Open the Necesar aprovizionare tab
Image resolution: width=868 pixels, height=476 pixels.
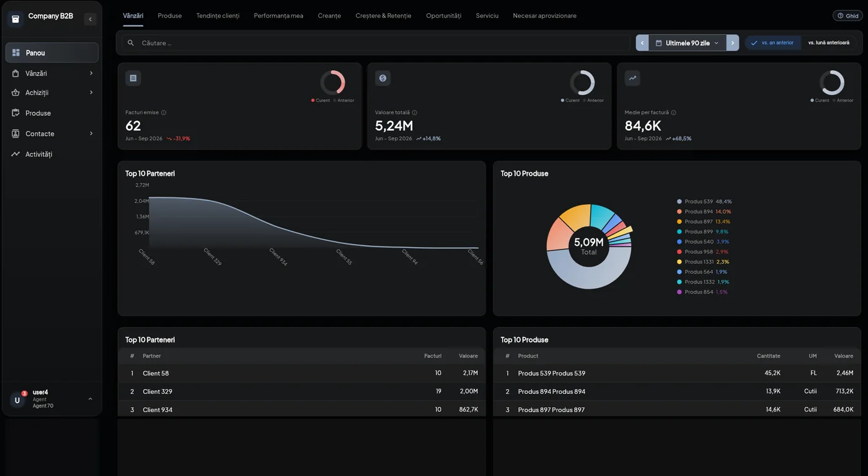click(x=544, y=16)
